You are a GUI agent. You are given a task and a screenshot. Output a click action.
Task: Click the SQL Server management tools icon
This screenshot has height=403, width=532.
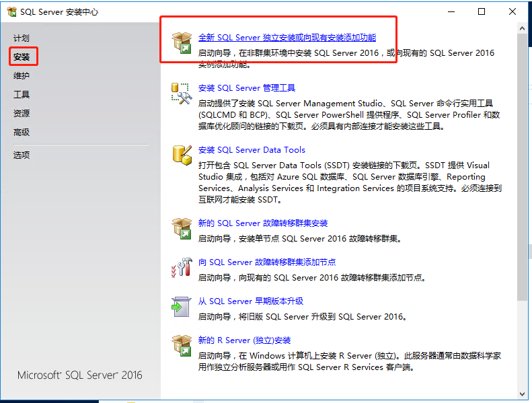182,94
